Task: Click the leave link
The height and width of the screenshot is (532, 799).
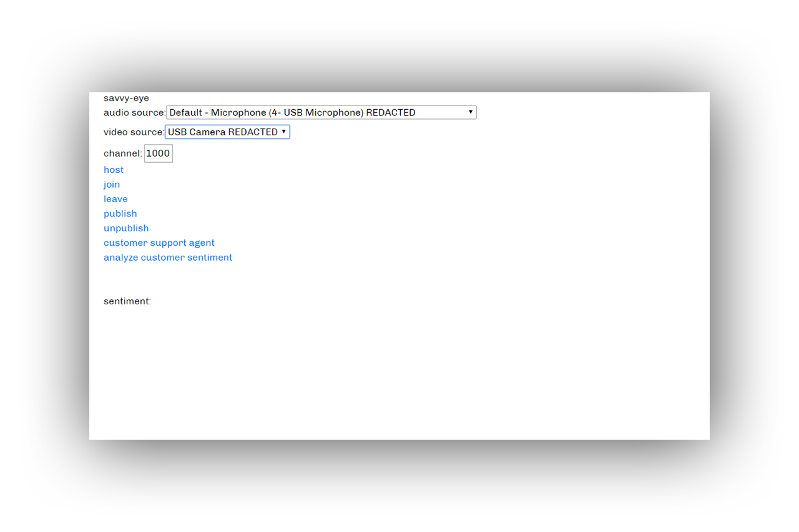Action: (x=115, y=199)
